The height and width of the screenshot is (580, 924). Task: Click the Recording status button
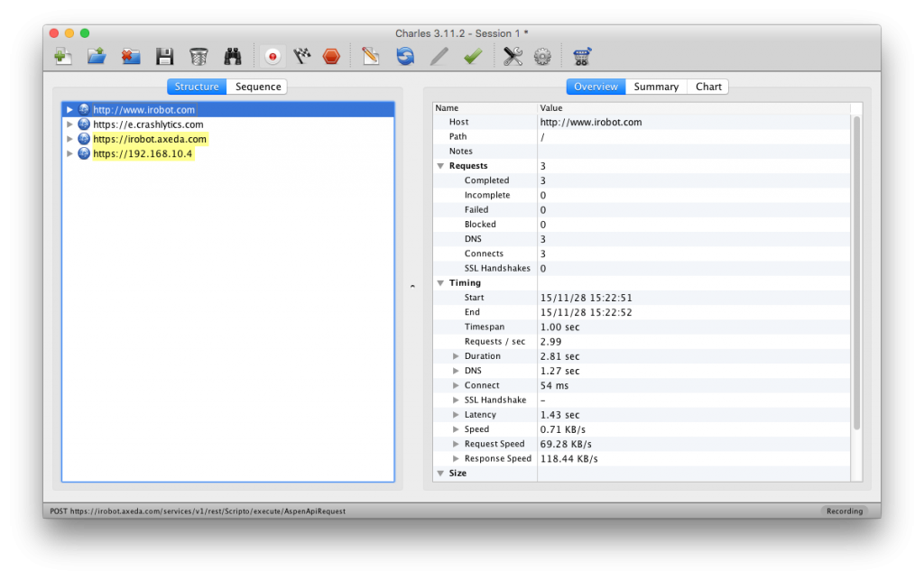845,511
